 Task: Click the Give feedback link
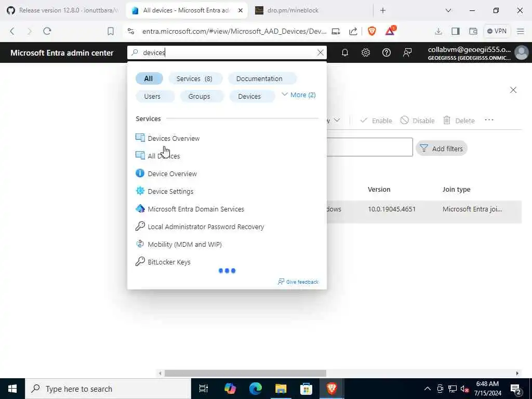pyautogui.click(x=298, y=282)
